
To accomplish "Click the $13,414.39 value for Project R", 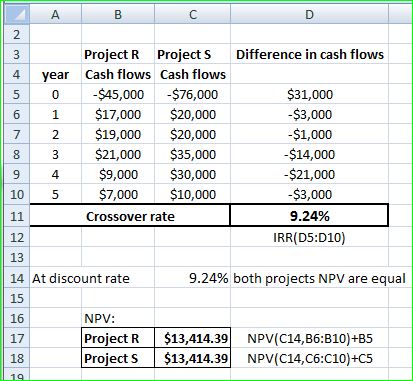I will 193,338.
